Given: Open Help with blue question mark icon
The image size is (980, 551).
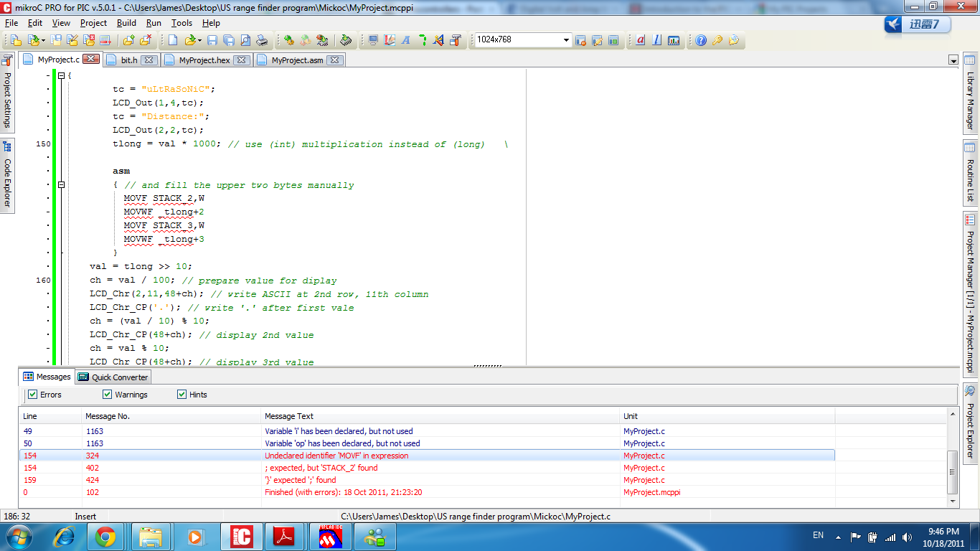Looking at the screenshot, I should click(x=701, y=40).
